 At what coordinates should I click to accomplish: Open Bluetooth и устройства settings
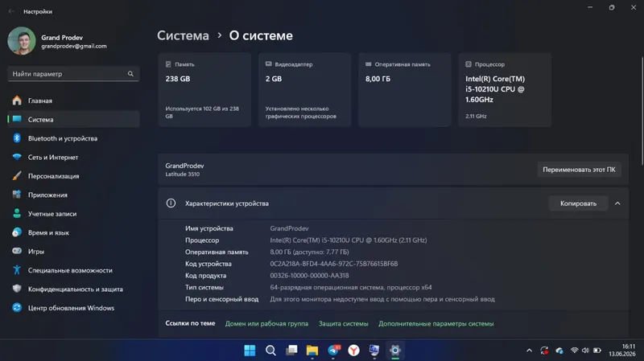[73, 138]
